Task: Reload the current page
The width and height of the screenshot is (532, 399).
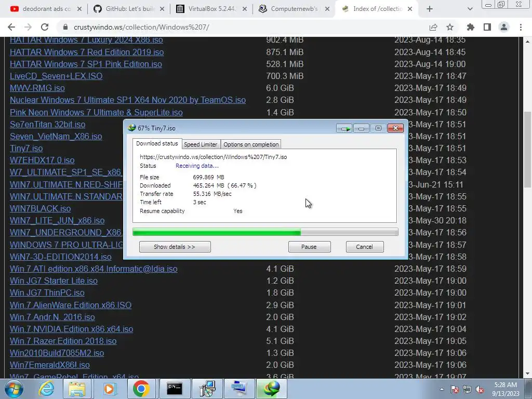Action: pyautogui.click(x=45, y=27)
